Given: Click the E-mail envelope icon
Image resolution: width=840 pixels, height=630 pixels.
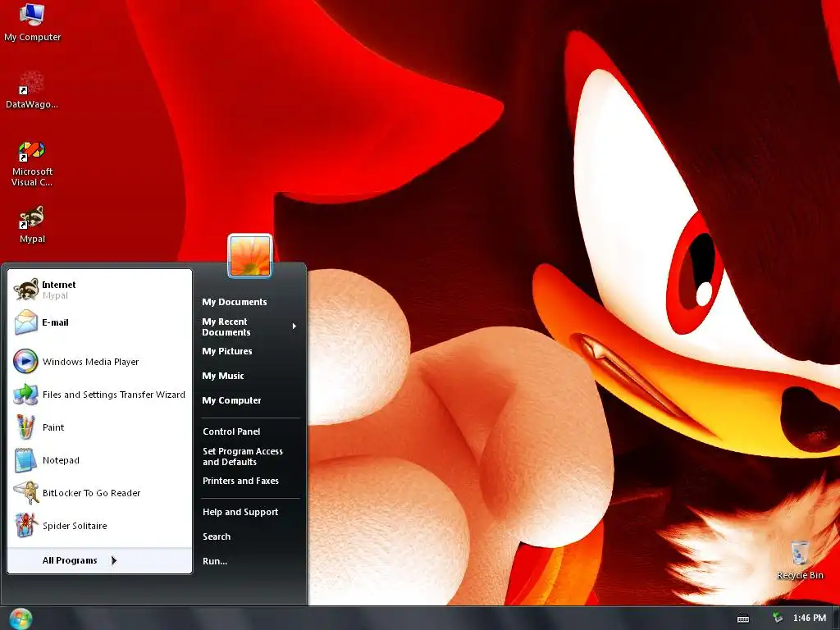Looking at the screenshot, I should [25, 322].
